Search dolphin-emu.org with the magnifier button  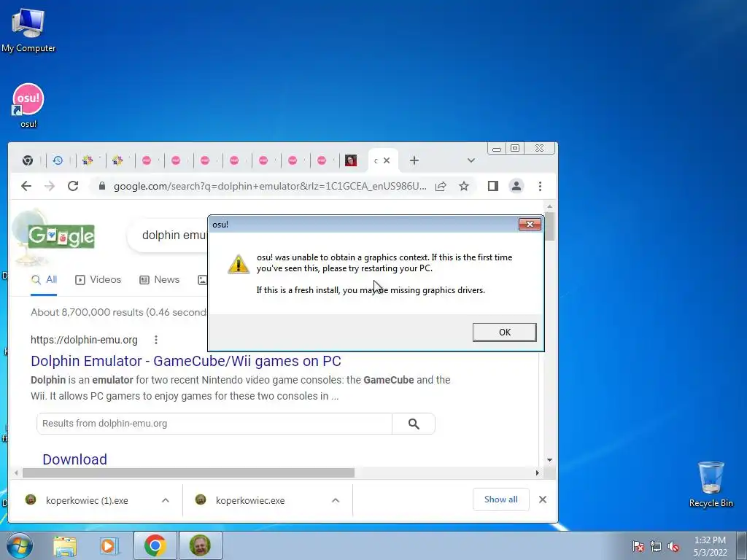click(x=414, y=424)
